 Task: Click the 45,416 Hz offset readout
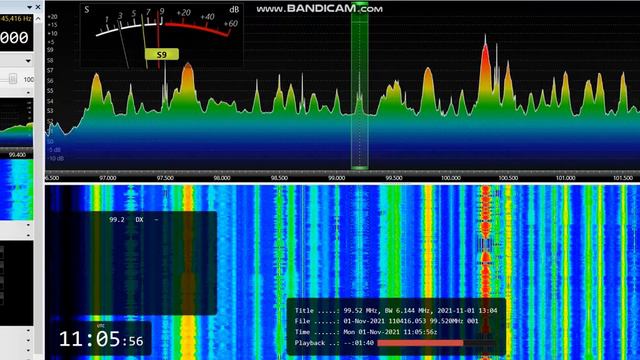pyautogui.click(x=16, y=18)
